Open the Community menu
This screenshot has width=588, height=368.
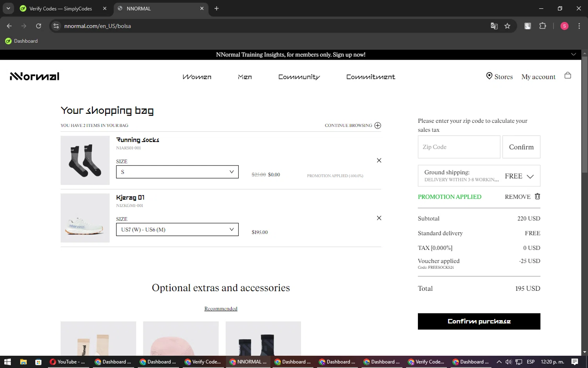point(299,77)
